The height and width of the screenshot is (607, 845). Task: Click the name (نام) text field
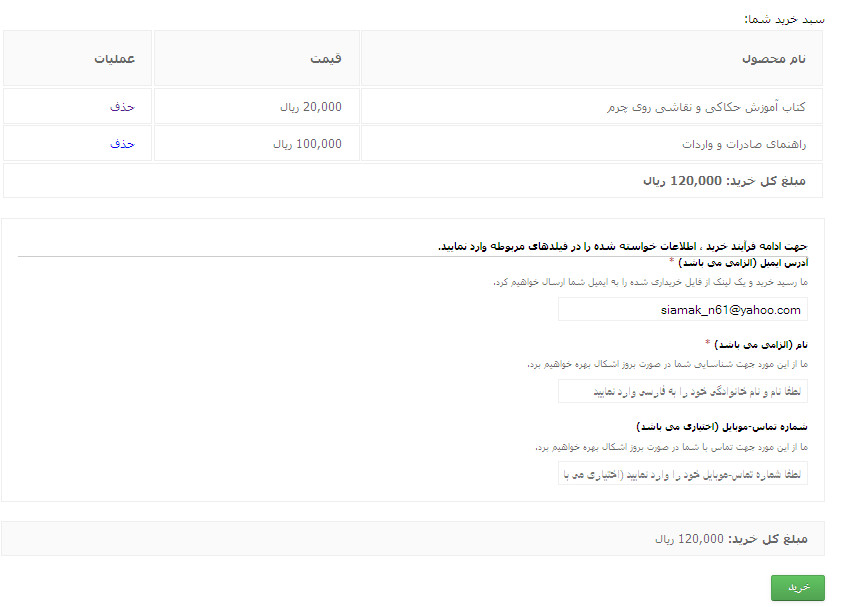(x=682, y=391)
